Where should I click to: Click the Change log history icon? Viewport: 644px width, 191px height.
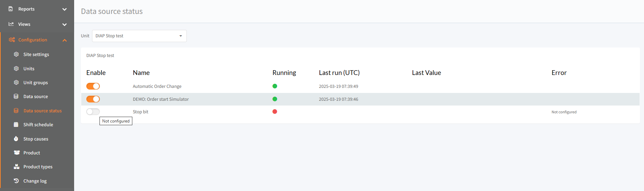[16, 181]
